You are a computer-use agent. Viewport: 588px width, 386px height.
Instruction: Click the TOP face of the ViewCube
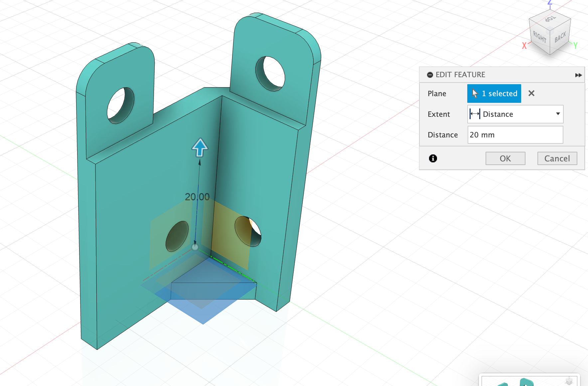pos(550,19)
